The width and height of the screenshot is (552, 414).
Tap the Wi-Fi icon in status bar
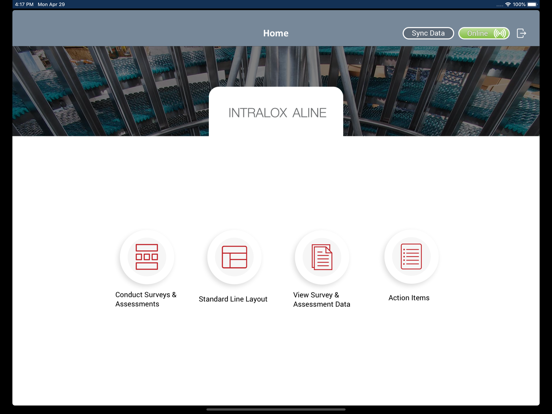coord(508,4)
